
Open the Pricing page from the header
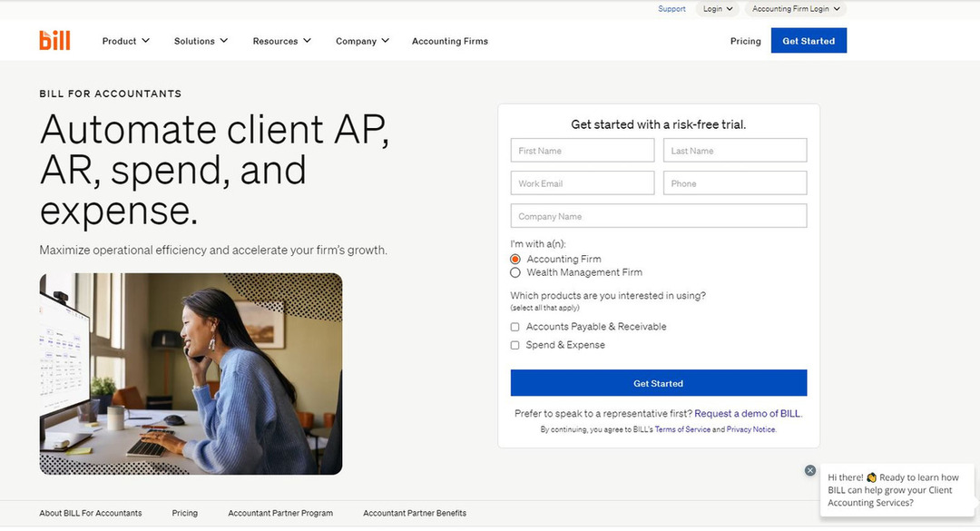(x=746, y=41)
